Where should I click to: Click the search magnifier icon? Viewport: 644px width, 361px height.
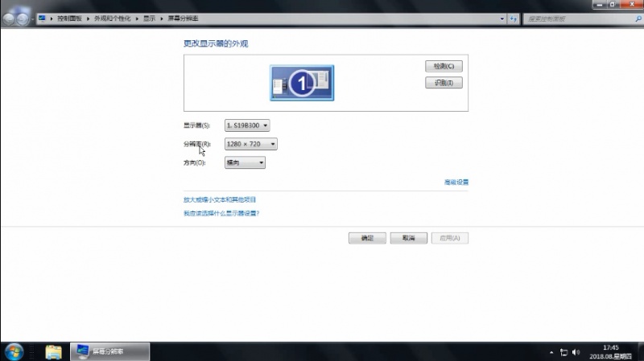[x=638, y=18]
